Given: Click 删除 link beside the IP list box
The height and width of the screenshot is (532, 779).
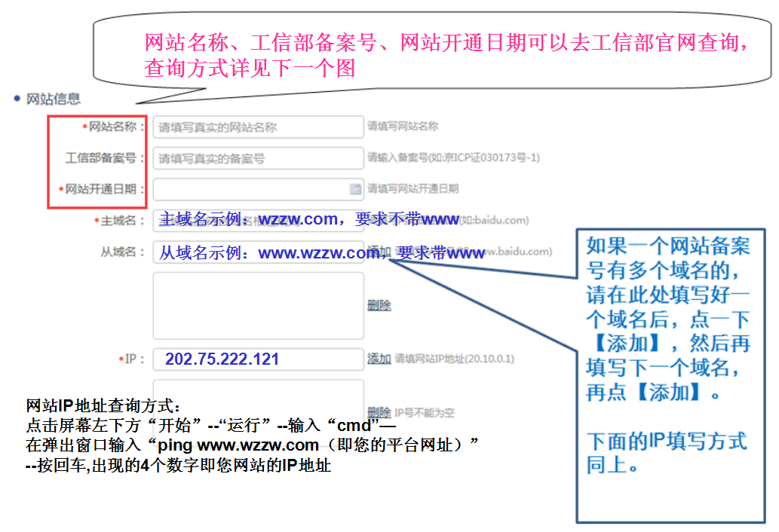Looking at the screenshot, I should coord(379,413).
